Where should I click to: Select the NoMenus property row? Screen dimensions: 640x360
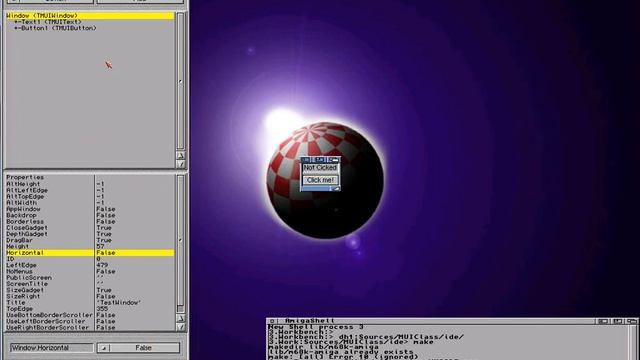click(90, 271)
